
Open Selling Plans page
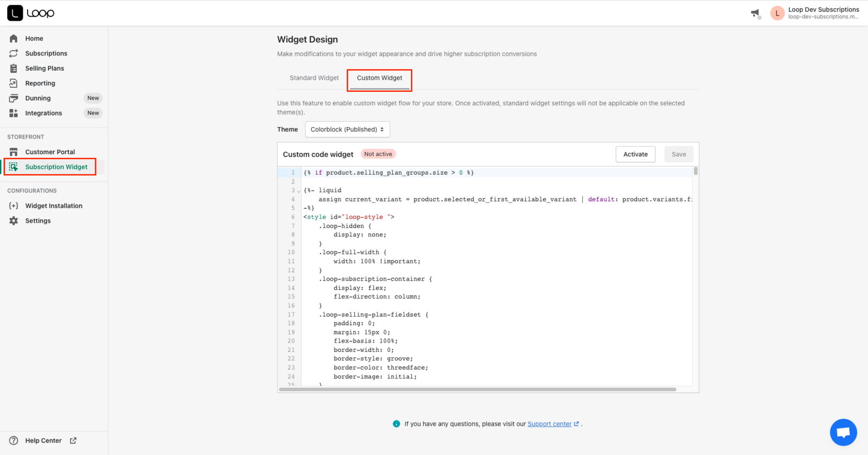pyautogui.click(x=44, y=68)
